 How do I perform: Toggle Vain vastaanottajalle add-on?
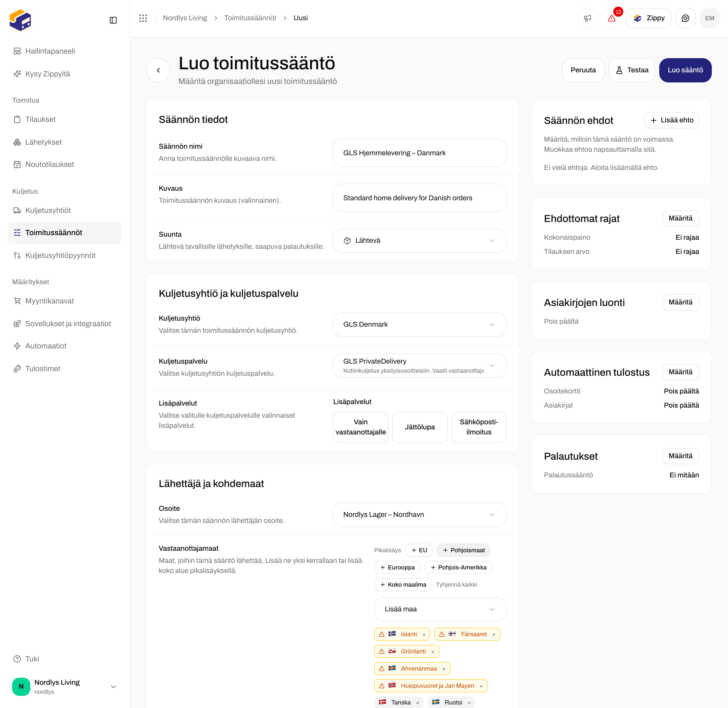[361, 427]
